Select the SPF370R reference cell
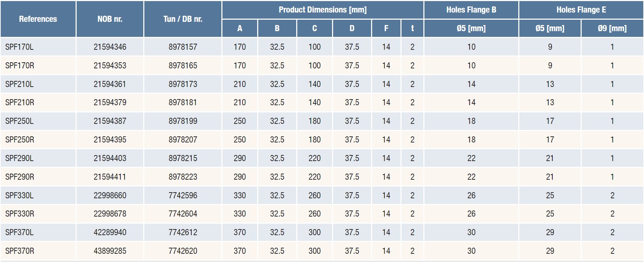This screenshot has height=262, width=644. tap(20, 251)
